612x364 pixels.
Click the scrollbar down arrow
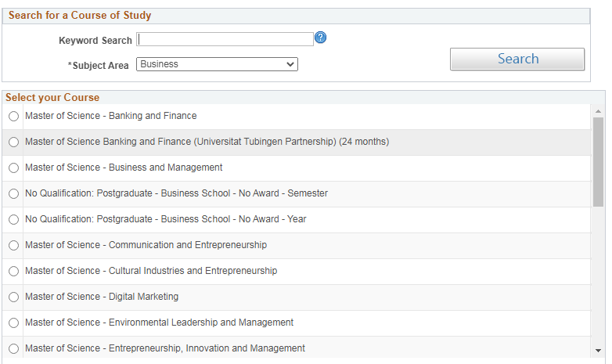point(598,351)
